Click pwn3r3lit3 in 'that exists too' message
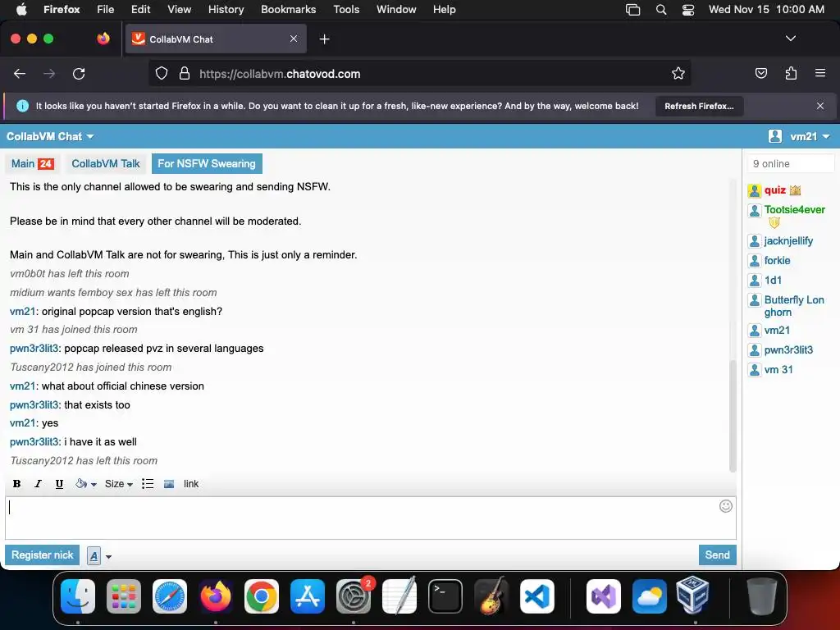This screenshot has height=630, width=840. [34, 405]
